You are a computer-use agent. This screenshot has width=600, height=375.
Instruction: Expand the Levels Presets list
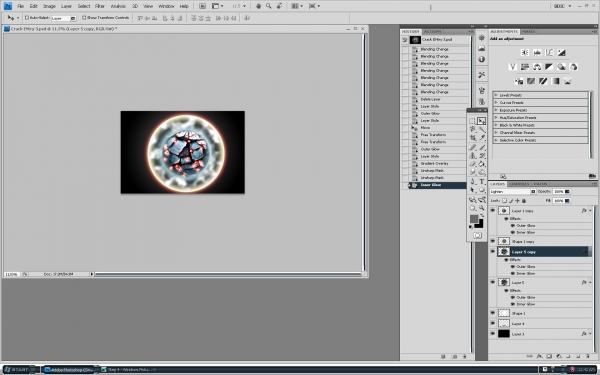pos(496,95)
